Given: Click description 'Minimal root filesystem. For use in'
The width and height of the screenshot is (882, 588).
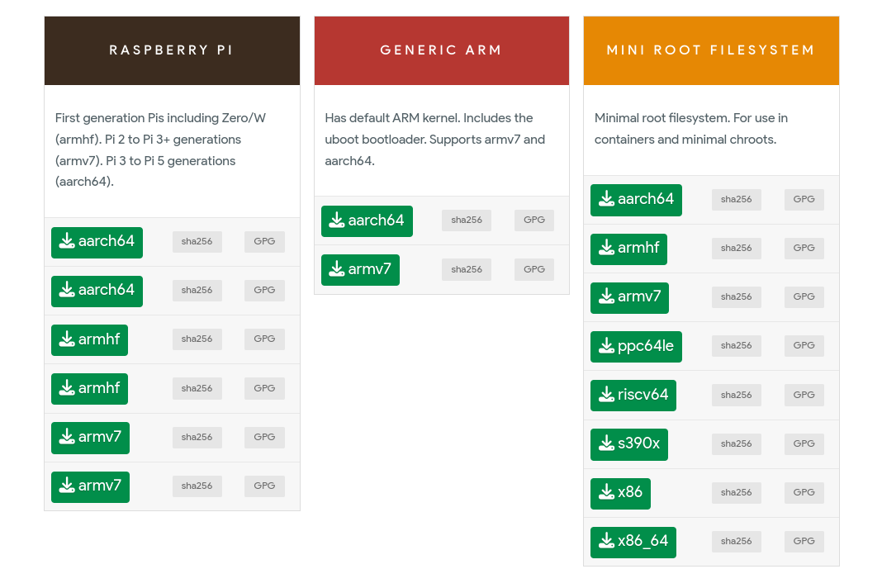Looking at the screenshot, I should [x=690, y=118].
